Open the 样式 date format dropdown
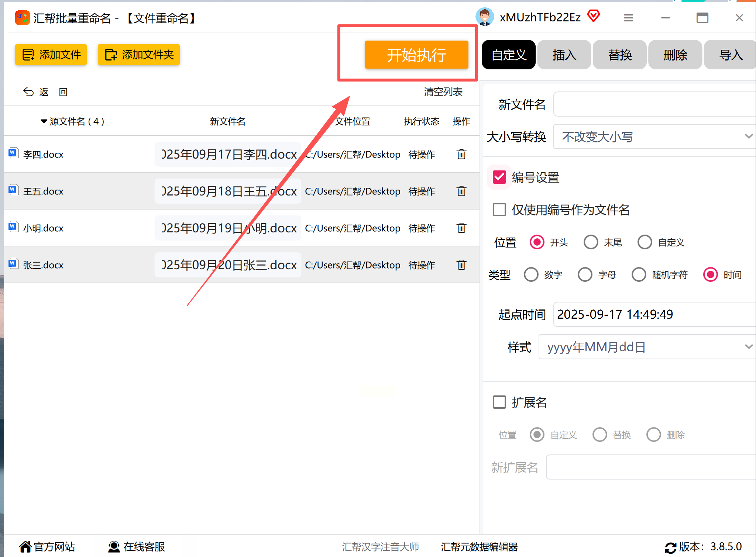Image resolution: width=756 pixels, height=557 pixels. pos(646,347)
